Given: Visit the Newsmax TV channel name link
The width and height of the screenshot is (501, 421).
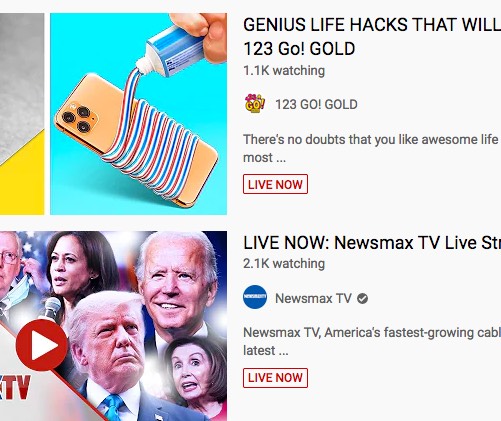Looking at the screenshot, I should point(313,298).
